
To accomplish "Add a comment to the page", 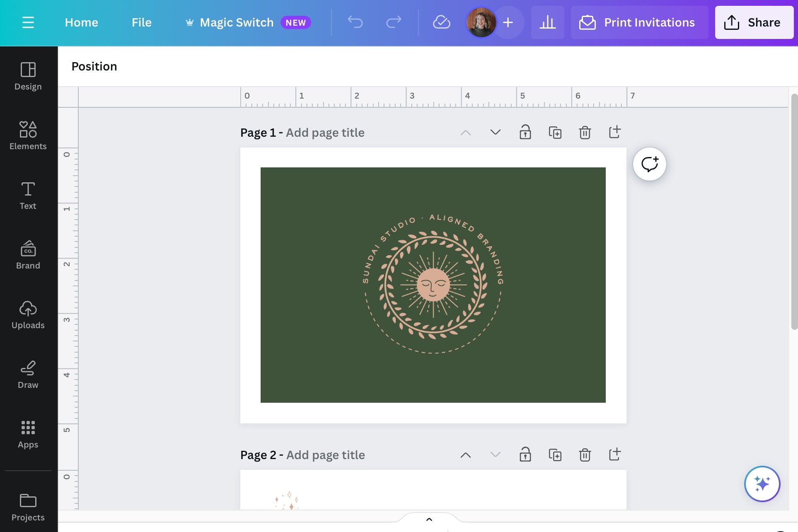I will pyautogui.click(x=649, y=164).
